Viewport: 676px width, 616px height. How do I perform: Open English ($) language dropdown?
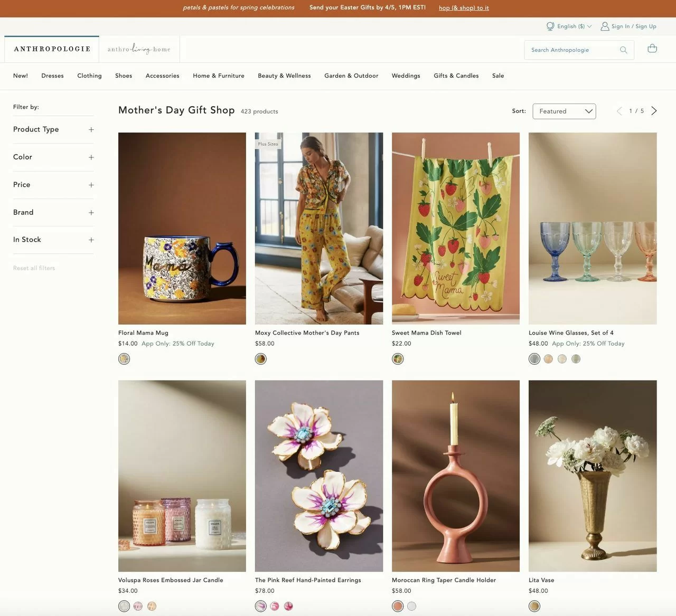pos(574,26)
